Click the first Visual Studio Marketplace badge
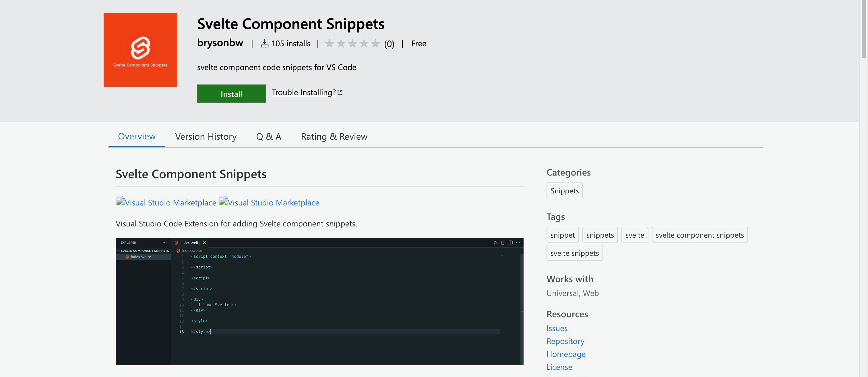Screen dimensions: 868x377 pyautogui.click(x=166, y=202)
